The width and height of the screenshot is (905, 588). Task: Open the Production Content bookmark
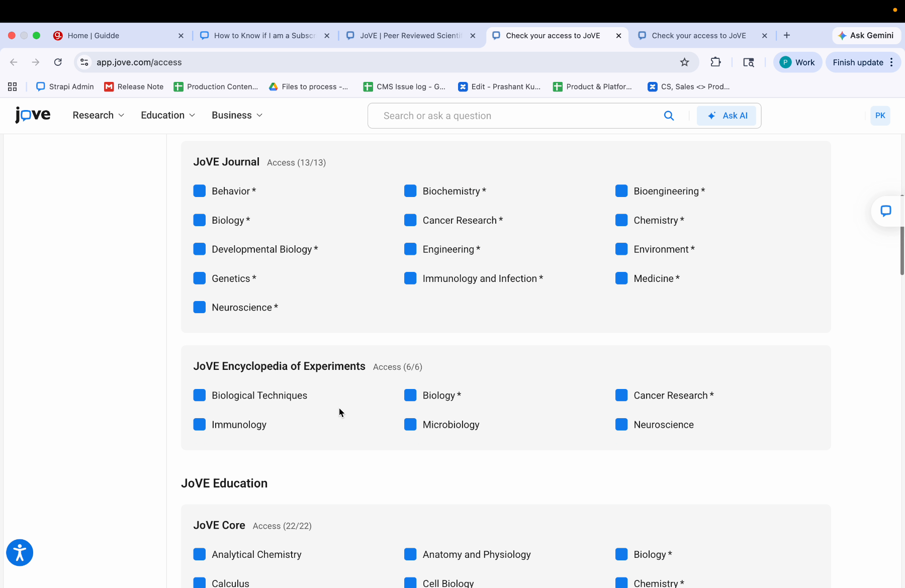216,87
